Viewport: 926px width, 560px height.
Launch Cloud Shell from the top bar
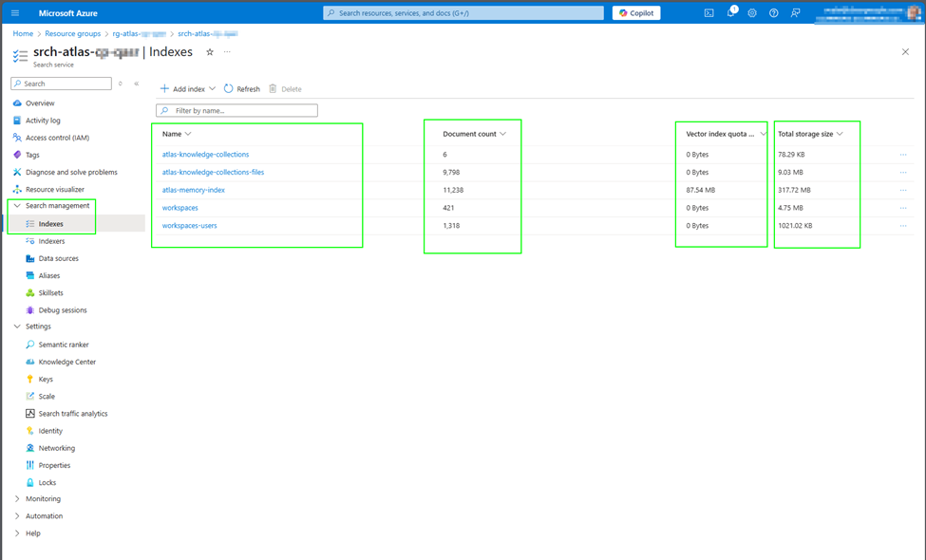point(709,13)
